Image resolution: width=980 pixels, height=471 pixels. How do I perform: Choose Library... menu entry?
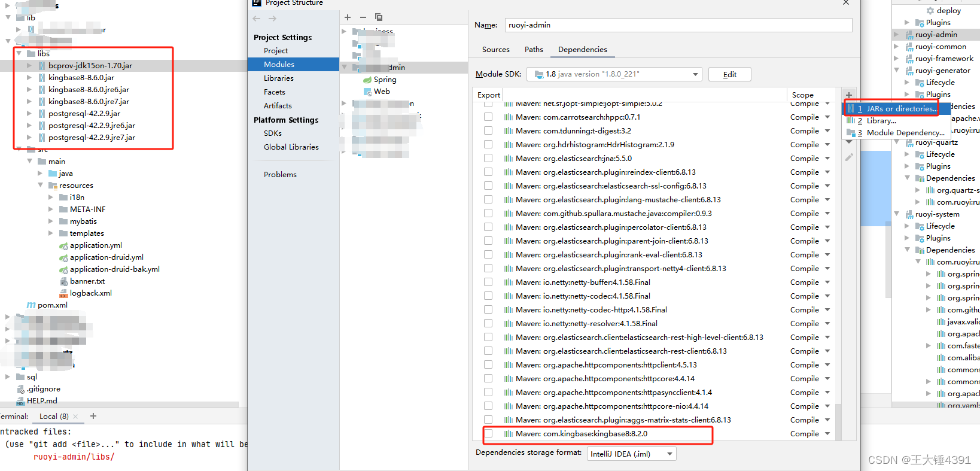click(x=897, y=121)
